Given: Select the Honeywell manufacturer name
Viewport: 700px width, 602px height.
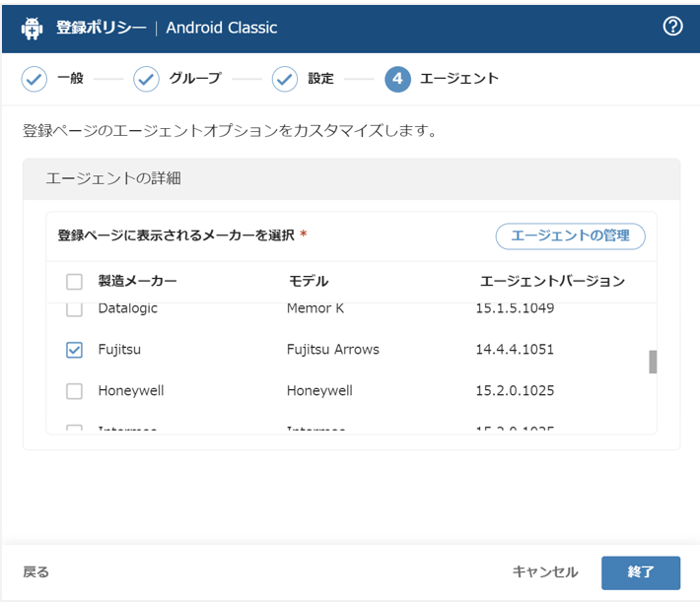Looking at the screenshot, I should (131, 391).
